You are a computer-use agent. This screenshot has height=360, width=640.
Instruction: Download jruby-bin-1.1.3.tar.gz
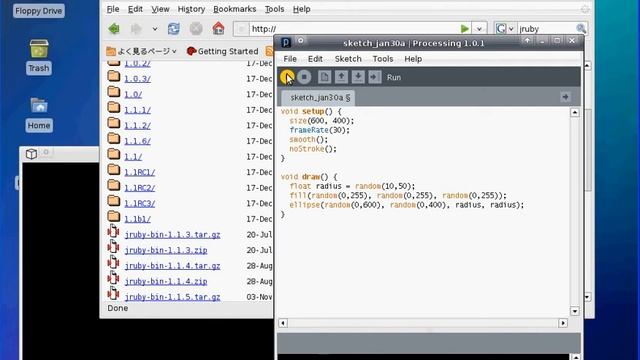(x=172, y=235)
